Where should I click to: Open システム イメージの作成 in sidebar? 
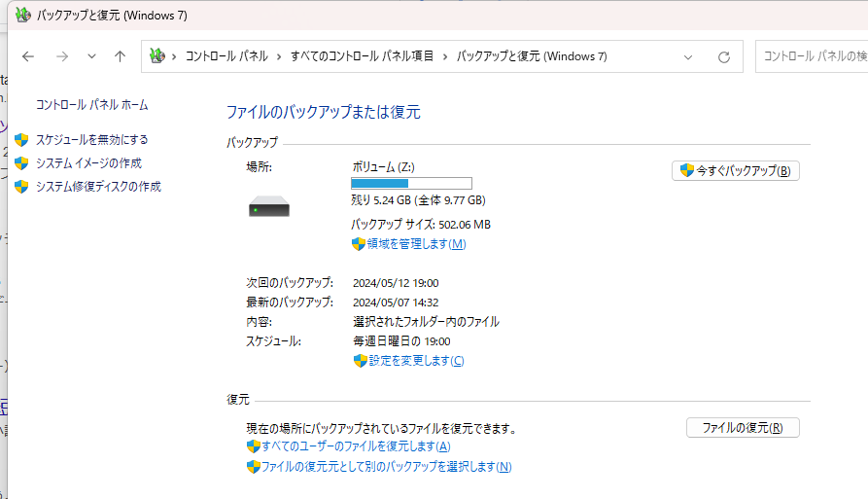tap(88, 163)
